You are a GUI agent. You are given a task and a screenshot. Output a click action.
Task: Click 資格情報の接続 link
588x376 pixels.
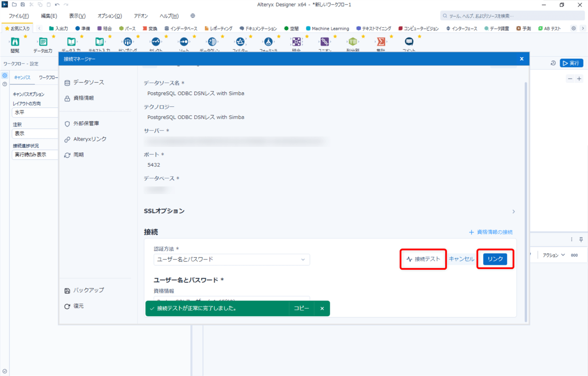(491, 232)
